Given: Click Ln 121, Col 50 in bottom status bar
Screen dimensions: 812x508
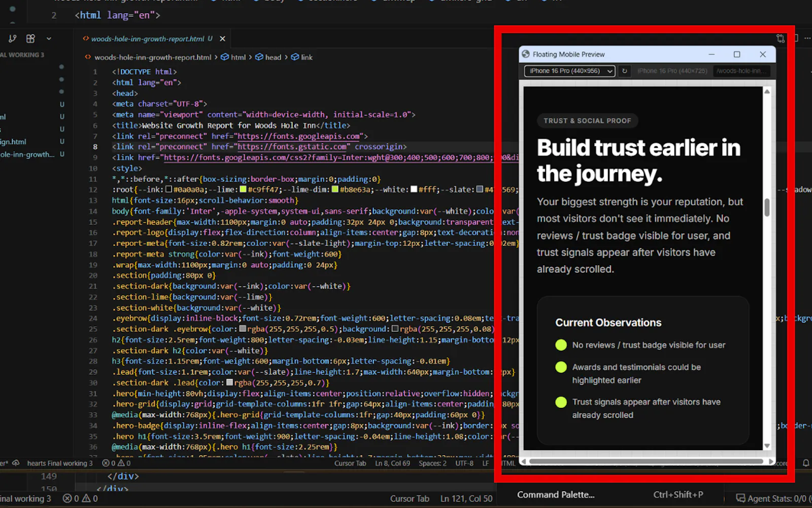Looking at the screenshot, I should (x=466, y=499).
